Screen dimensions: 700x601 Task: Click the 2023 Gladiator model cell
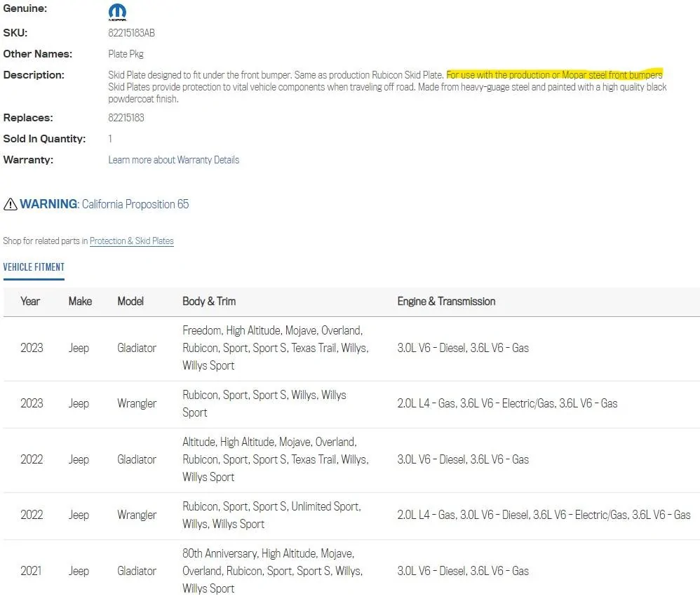pos(137,349)
